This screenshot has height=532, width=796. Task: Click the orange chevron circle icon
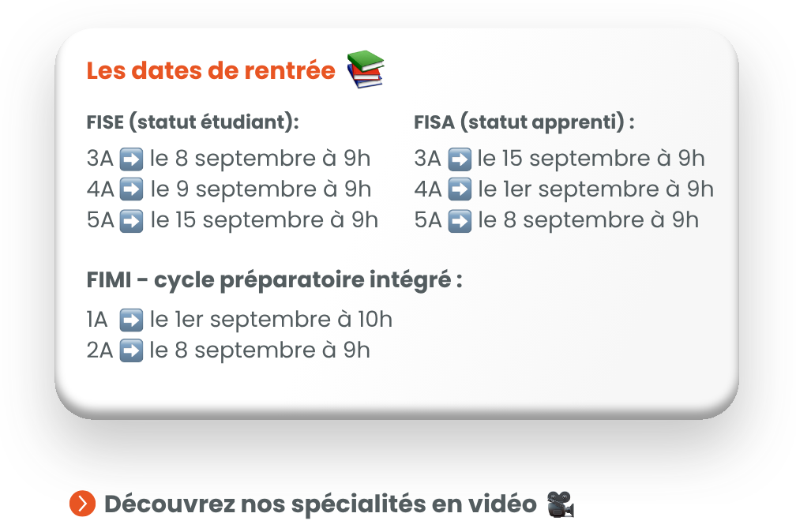(82, 504)
